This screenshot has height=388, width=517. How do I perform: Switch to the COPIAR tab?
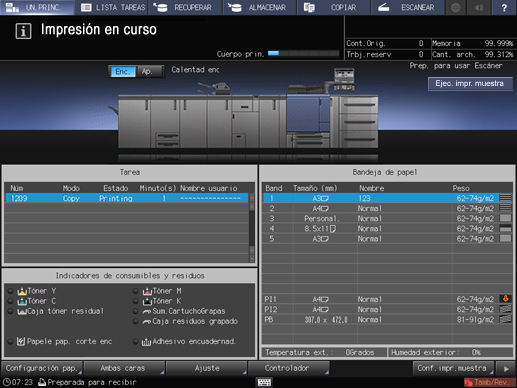click(x=334, y=7)
